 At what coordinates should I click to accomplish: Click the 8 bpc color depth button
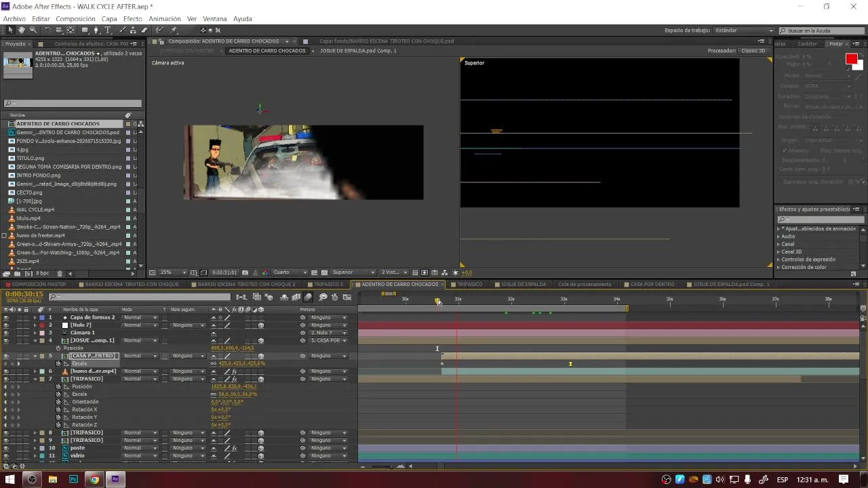[42, 273]
